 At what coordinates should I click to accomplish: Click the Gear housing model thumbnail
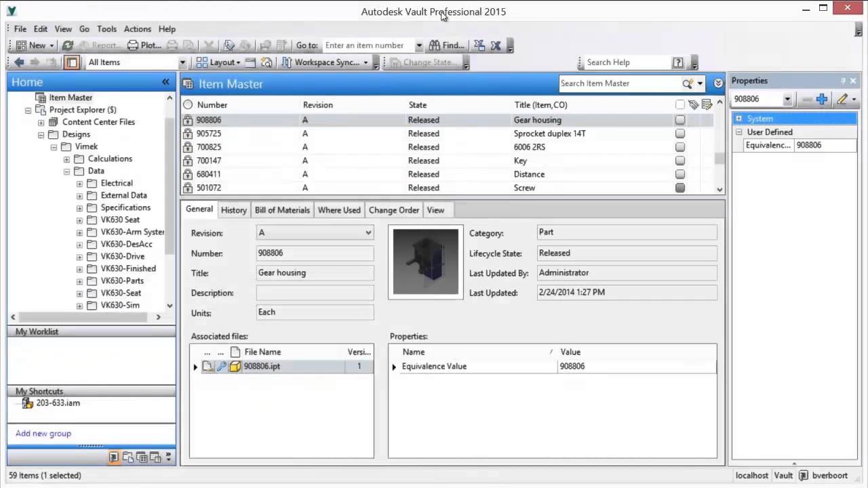tap(426, 262)
